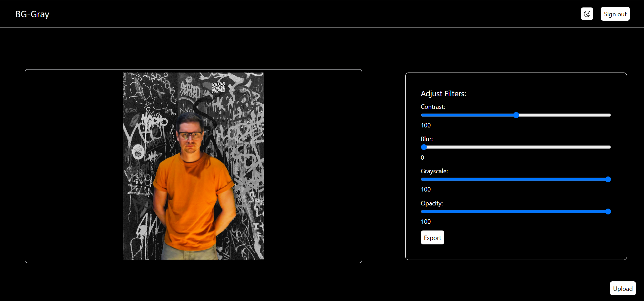644x301 pixels.
Task: Click the Blur value '0'
Action: [423, 158]
